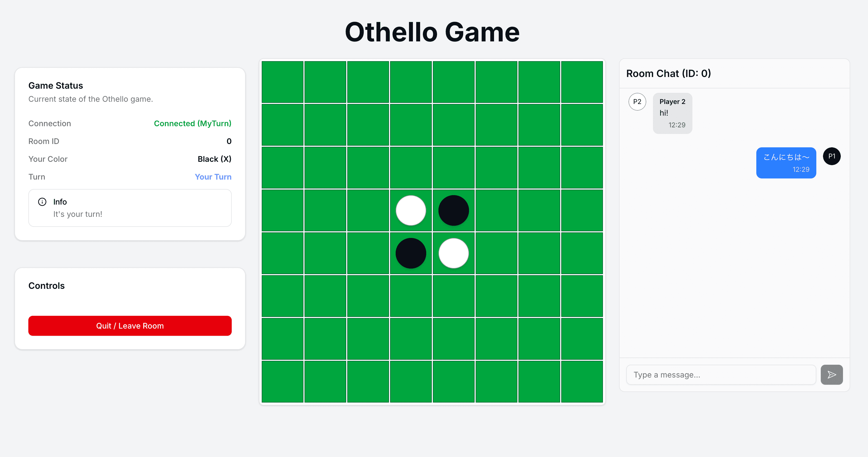Screen dimensions: 868x457
Task: Click the bottom-right corner board square
Action: point(582,381)
